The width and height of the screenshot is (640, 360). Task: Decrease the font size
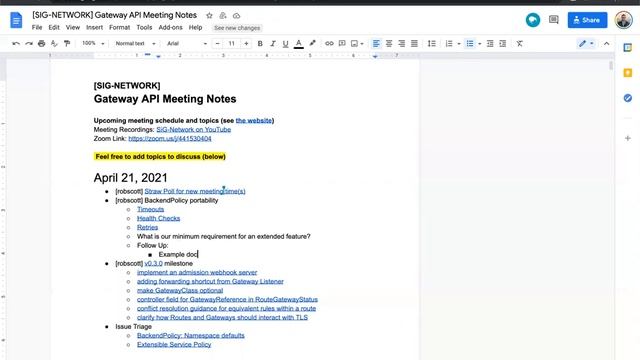pos(218,43)
